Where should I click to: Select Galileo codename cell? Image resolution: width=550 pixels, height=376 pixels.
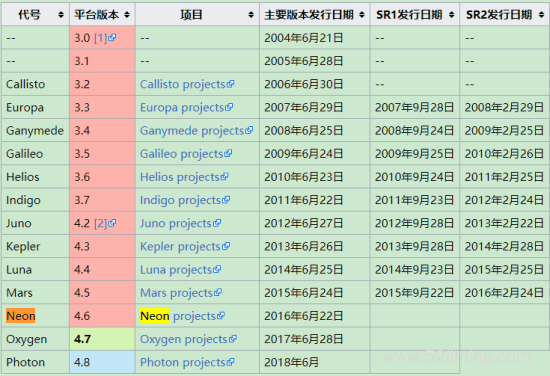35,154
